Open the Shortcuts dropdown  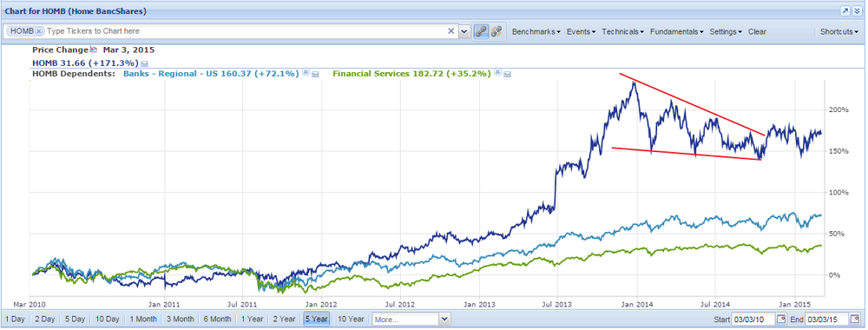pos(839,31)
